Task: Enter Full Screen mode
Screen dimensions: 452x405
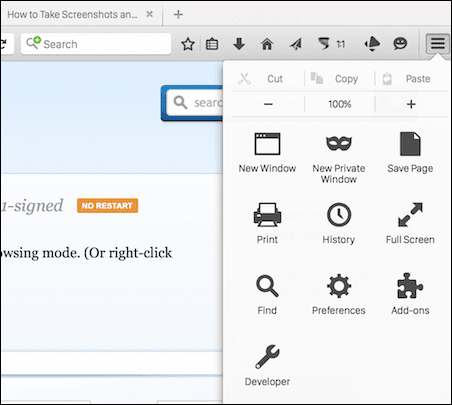Action: (x=410, y=224)
